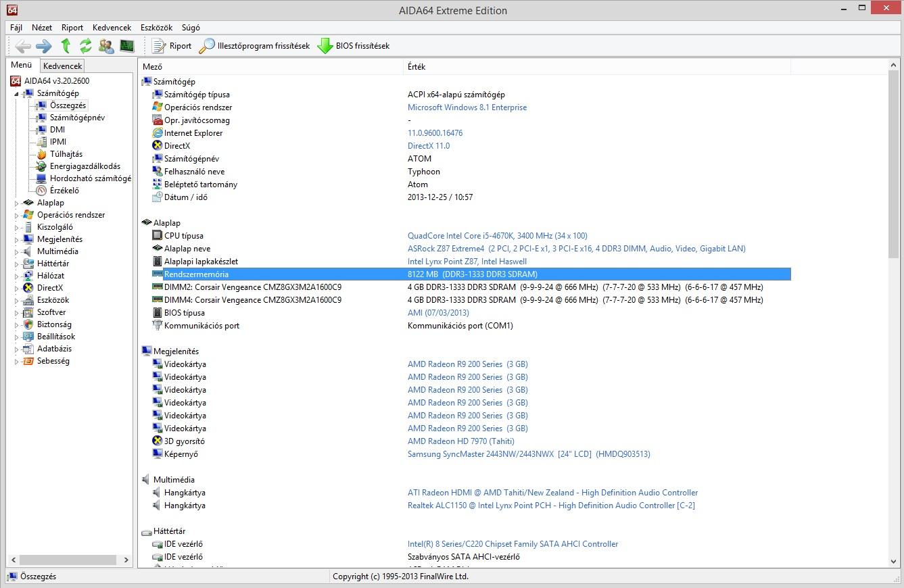The width and height of the screenshot is (904, 588).
Task: Click the Mező column header
Action: [x=270, y=67]
